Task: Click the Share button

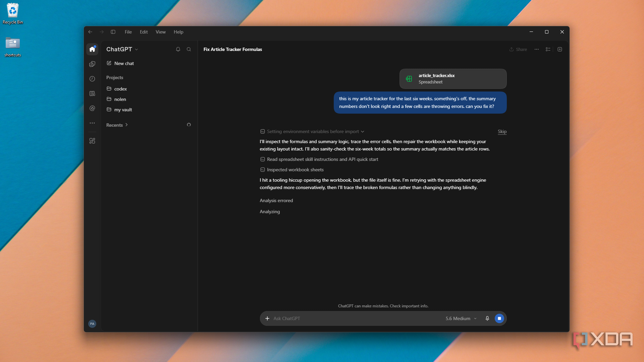Action: [x=518, y=49]
